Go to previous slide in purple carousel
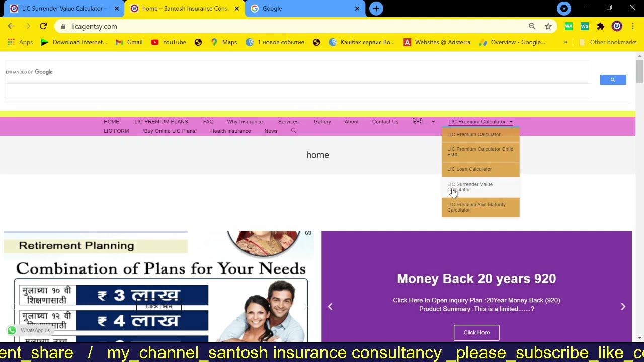The image size is (644, 362). click(330, 307)
